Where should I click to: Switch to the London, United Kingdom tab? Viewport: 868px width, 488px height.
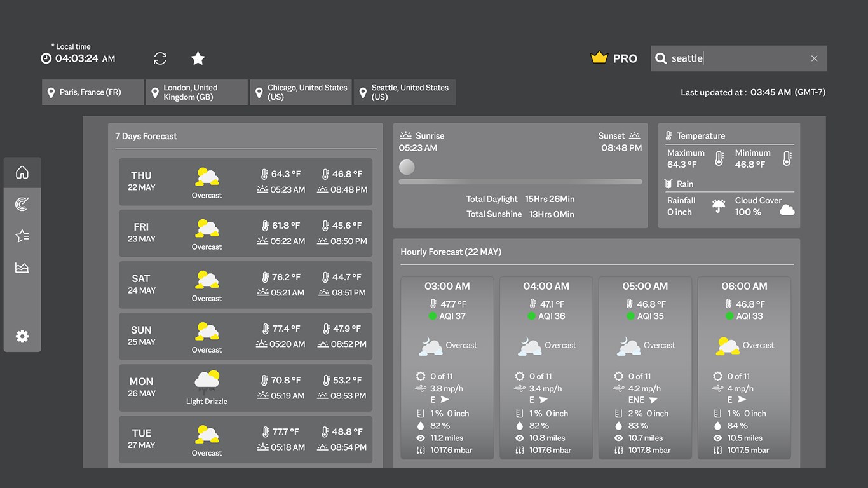[196, 91]
